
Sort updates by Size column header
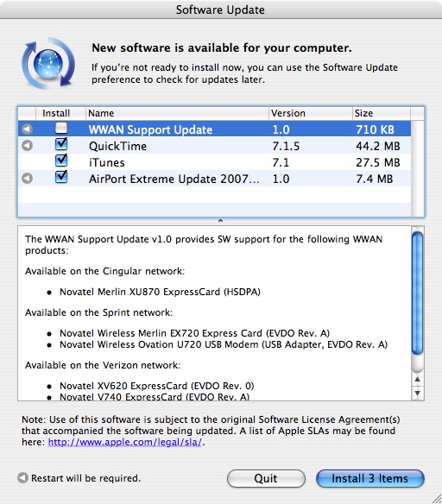pos(382,113)
